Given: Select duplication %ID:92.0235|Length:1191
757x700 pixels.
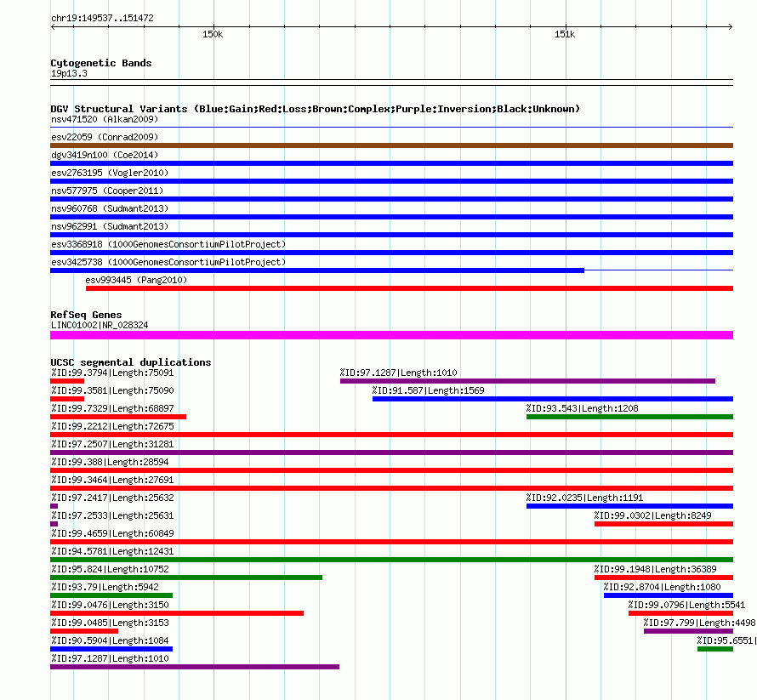Looking at the screenshot, I should click(584, 498).
